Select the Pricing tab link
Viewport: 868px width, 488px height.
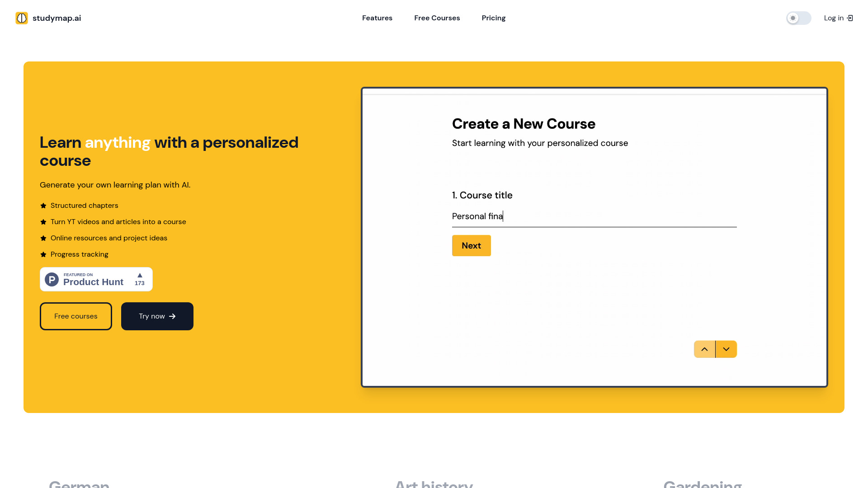pyautogui.click(x=494, y=18)
